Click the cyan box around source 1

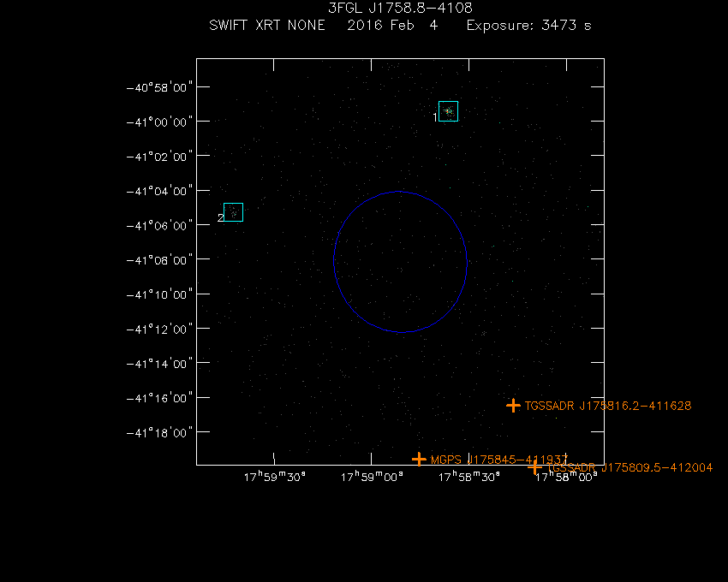coord(448,111)
